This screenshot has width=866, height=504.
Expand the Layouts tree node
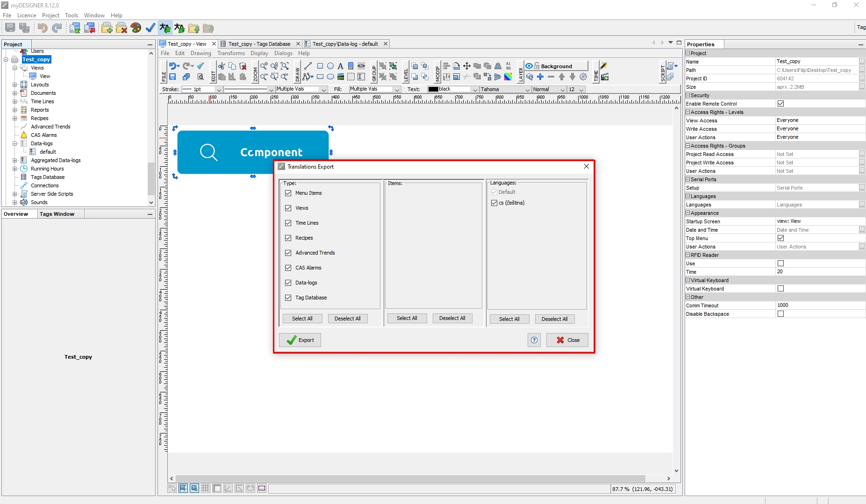coord(14,85)
